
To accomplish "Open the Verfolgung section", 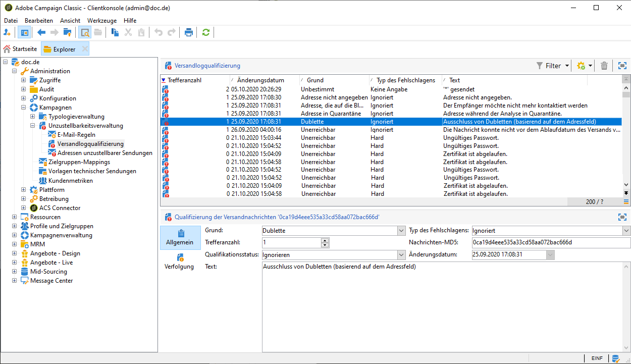I will tap(179, 262).
